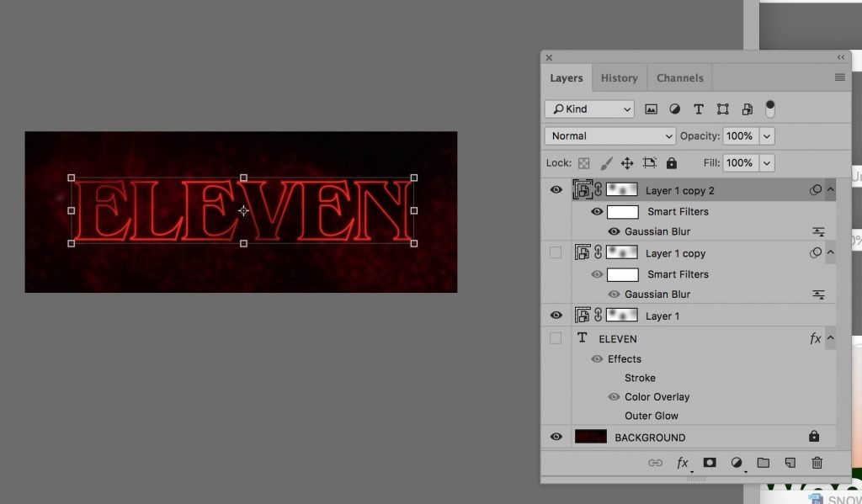Prevent auto-nesting artboard lock icon
862x504 pixels.
[x=649, y=162]
